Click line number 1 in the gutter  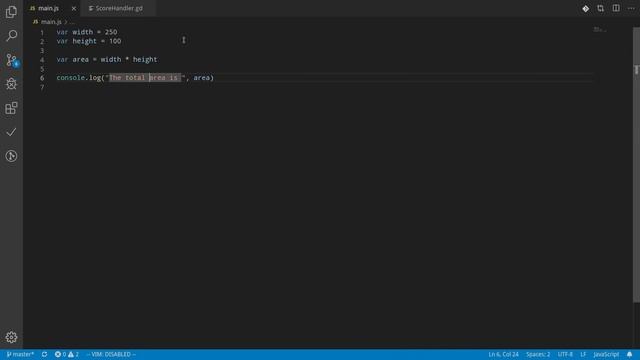pos(42,32)
